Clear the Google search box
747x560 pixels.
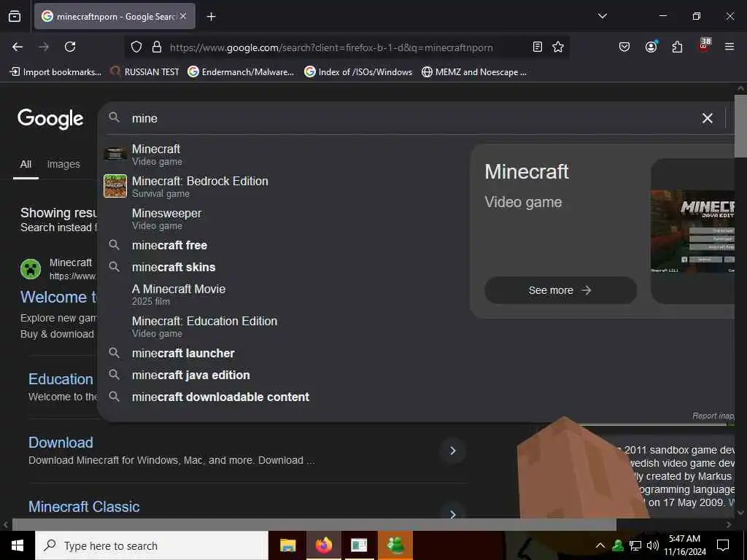707,118
